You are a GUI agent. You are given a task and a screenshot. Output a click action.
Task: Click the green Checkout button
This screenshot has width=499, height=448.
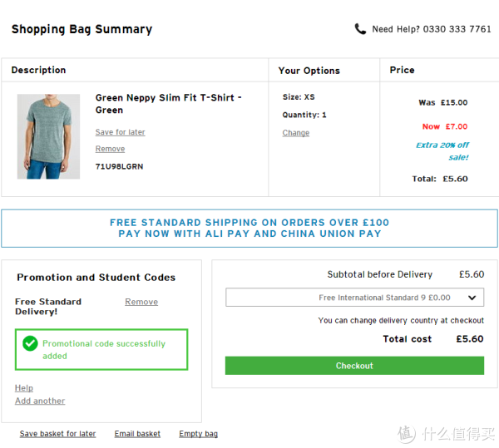[x=354, y=366]
